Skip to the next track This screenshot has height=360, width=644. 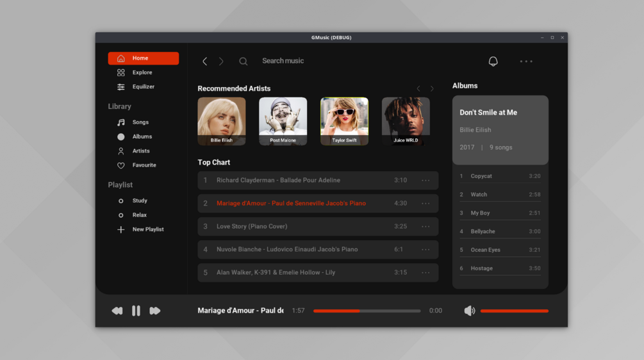pos(155,311)
